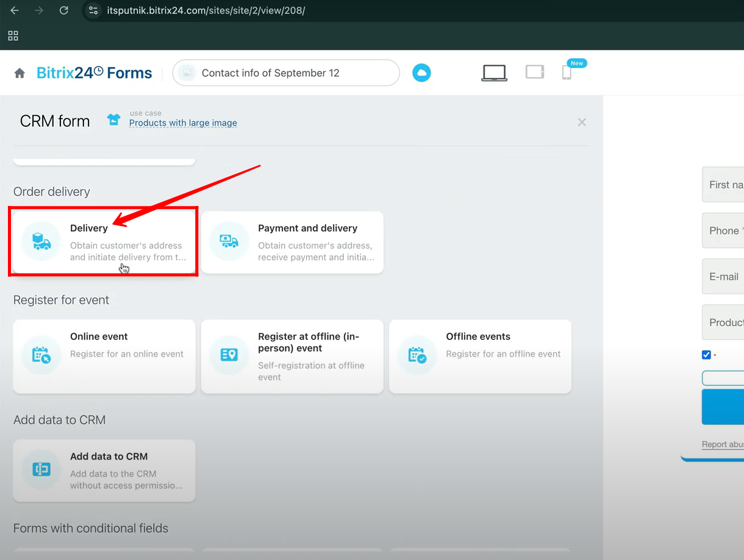Screen dimensions: 744x560
Task: Open the browser apps grid icon
Action: (13, 36)
